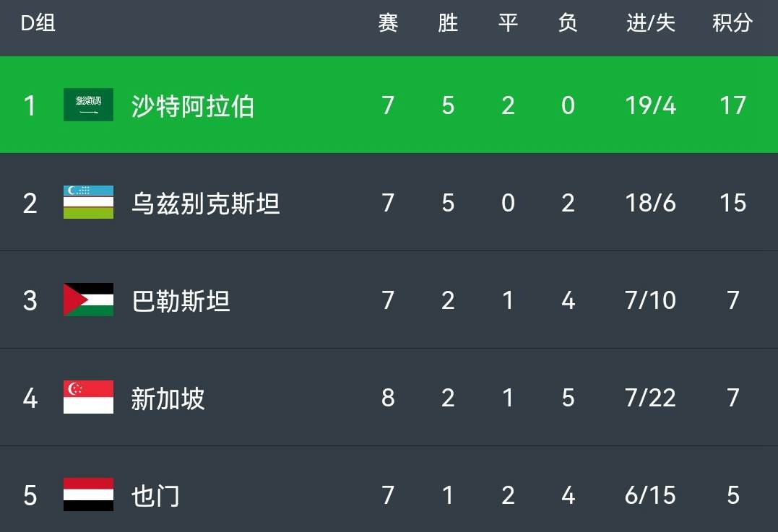Screen dimensions: 778x532
Task: Click Uzbekistan's 18/6 goal record
Action: [x=650, y=203]
